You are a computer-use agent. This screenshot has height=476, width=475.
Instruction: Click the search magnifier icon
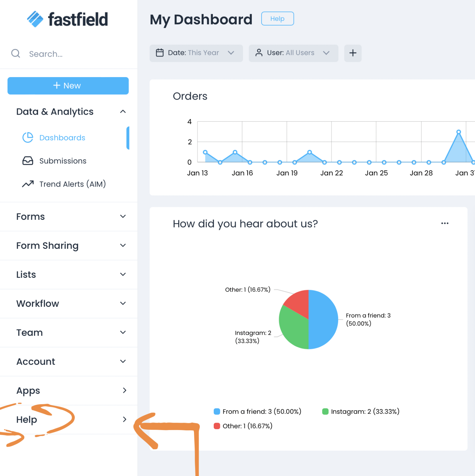[x=15, y=54]
